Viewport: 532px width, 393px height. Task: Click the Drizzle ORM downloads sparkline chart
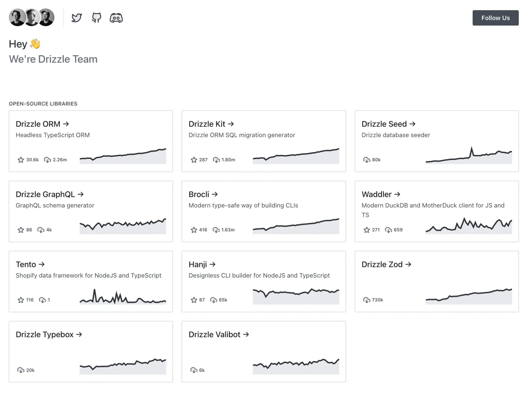click(x=123, y=156)
